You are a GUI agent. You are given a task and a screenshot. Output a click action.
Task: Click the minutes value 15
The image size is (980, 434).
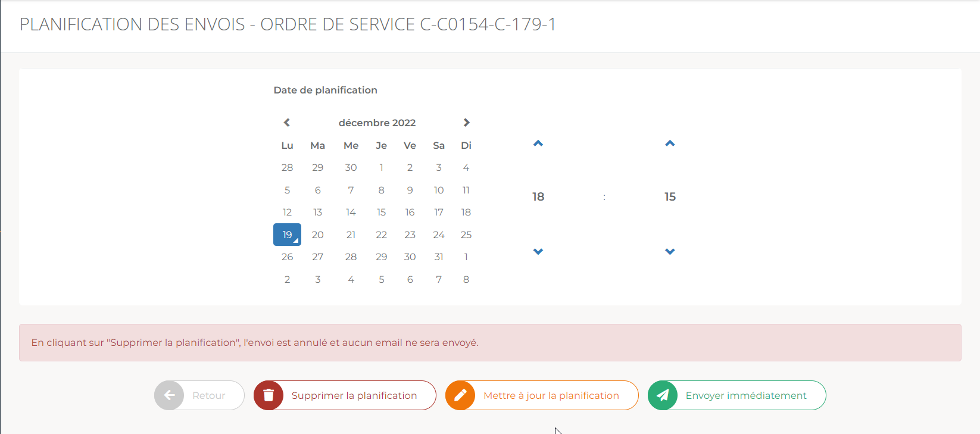pos(670,196)
